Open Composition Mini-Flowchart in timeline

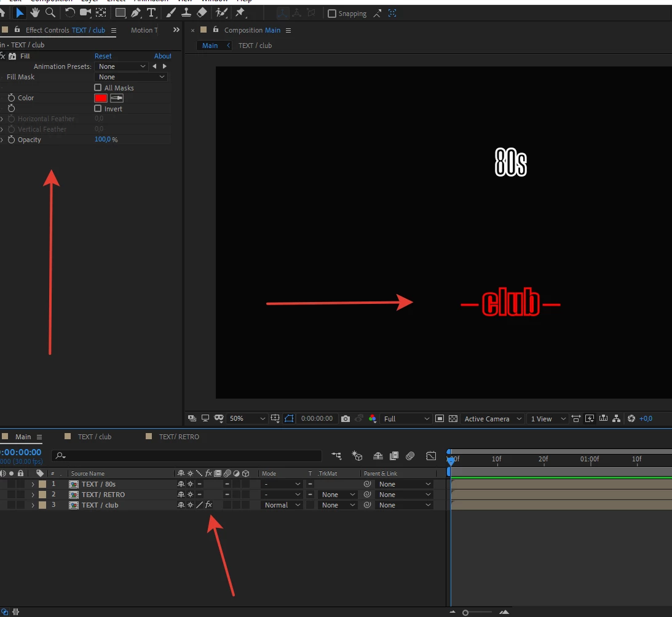coord(336,456)
